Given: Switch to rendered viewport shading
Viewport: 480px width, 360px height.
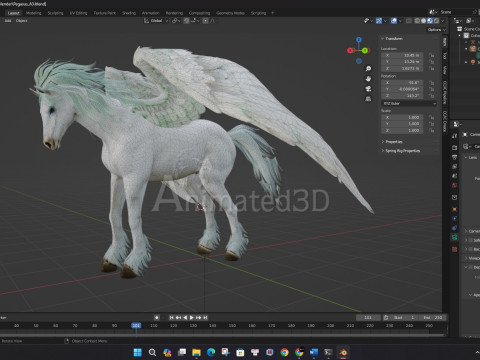Looking at the screenshot, I should [436, 21].
